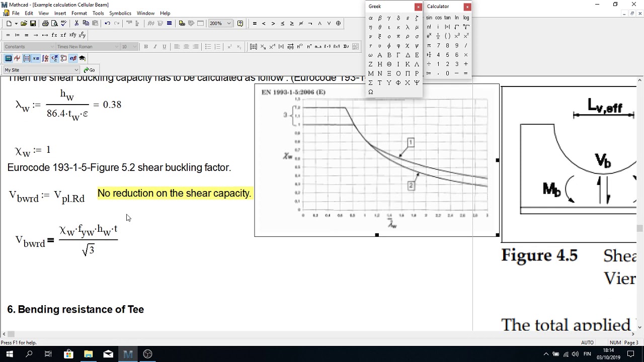
Task: Expand the Constants style dropdown
Action: point(52,47)
